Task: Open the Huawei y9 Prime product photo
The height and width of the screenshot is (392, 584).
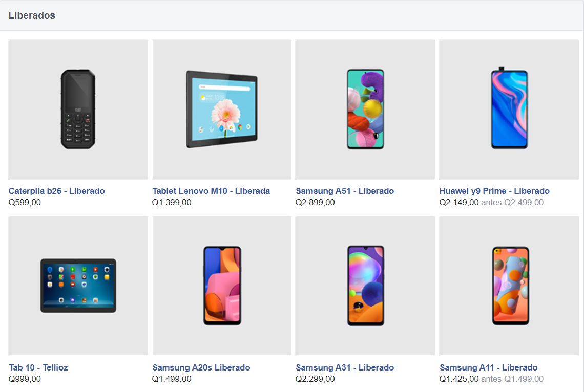Action: (509, 110)
